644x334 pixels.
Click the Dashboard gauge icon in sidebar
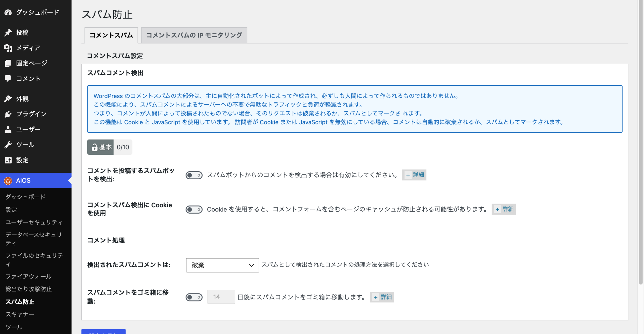(x=8, y=12)
